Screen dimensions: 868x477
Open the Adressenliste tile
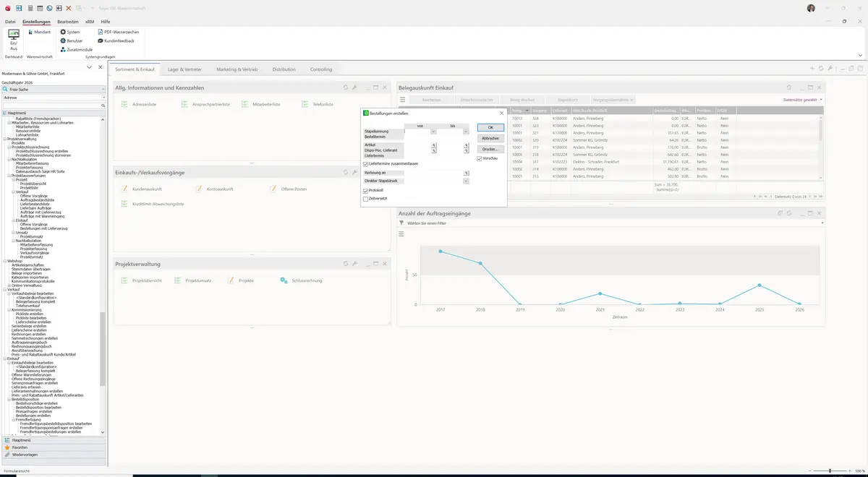tap(140, 104)
